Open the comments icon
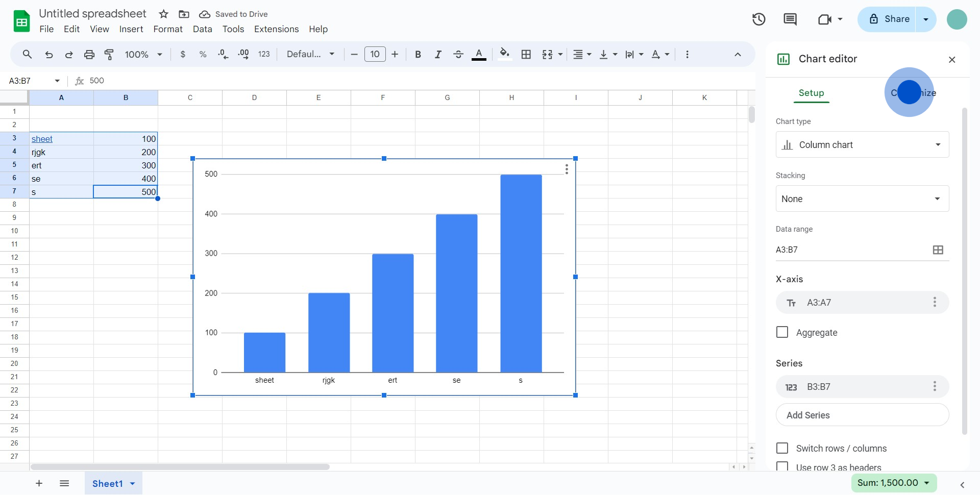Image resolution: width=980 pixels, height=495 pixels. (790, 19)
